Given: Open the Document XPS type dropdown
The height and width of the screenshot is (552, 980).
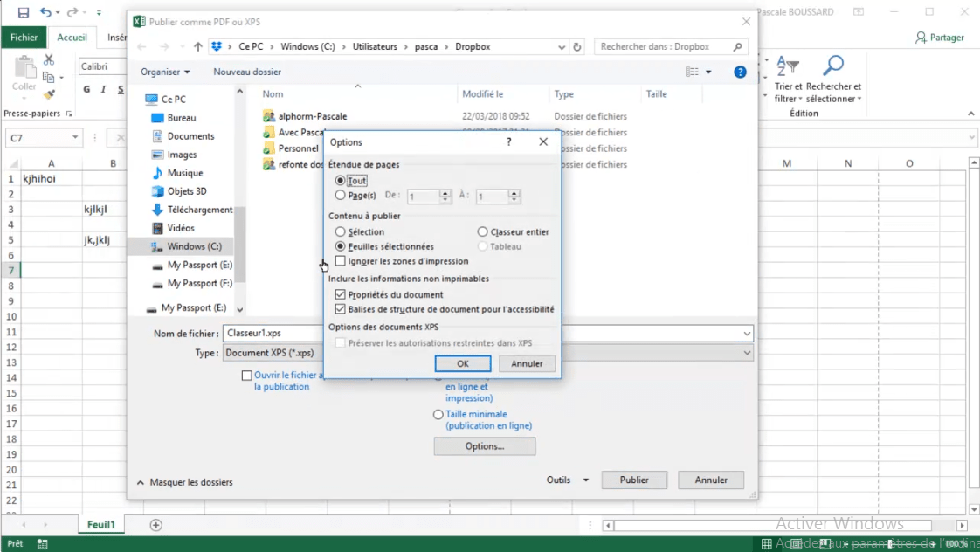Looking at the screenshot, I should (x=746, y=352).
